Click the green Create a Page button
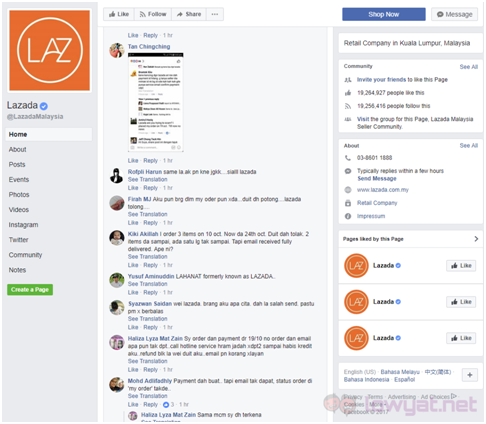 (x=30, y=290)
